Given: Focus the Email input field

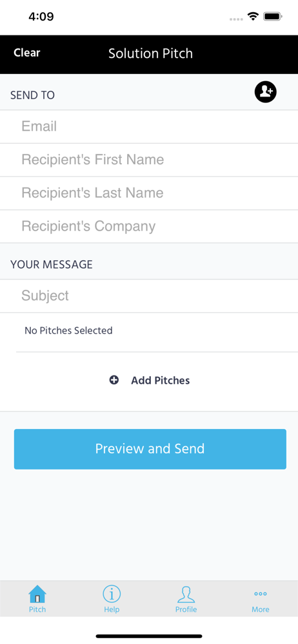Looking at the screenshot, I should pyautogui.click(x=149, y=126).
